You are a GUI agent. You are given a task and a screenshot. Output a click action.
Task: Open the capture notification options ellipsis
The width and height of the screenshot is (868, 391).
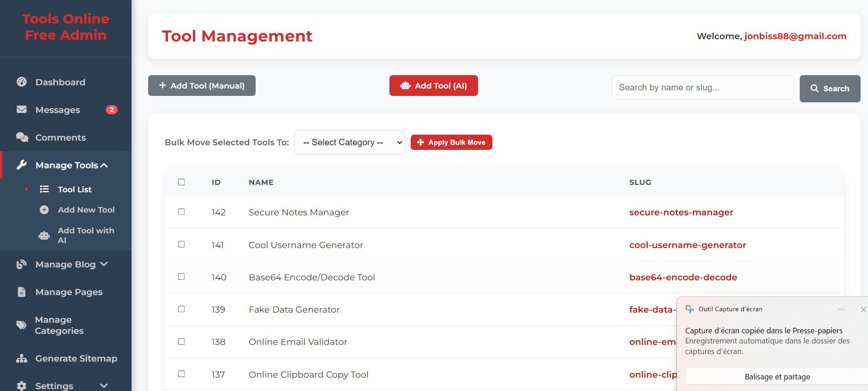[841, 309]
